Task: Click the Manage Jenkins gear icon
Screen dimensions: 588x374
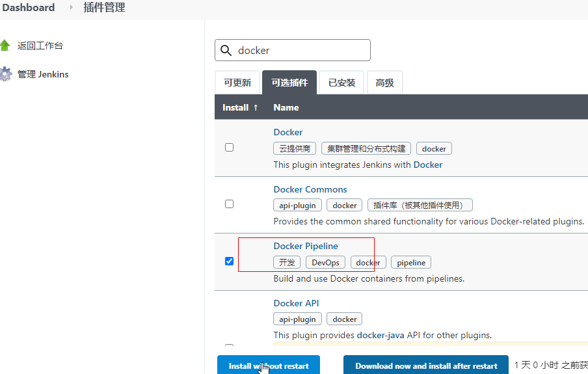Action: coord(5,74)
